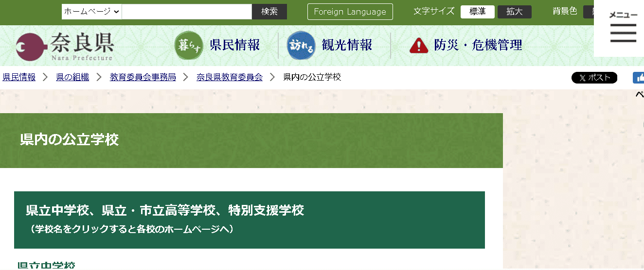This screenshot has width=644, height=270.
Task: Go to the 奈良県 Nara Prefecture logo home
Action: [65, 47]
